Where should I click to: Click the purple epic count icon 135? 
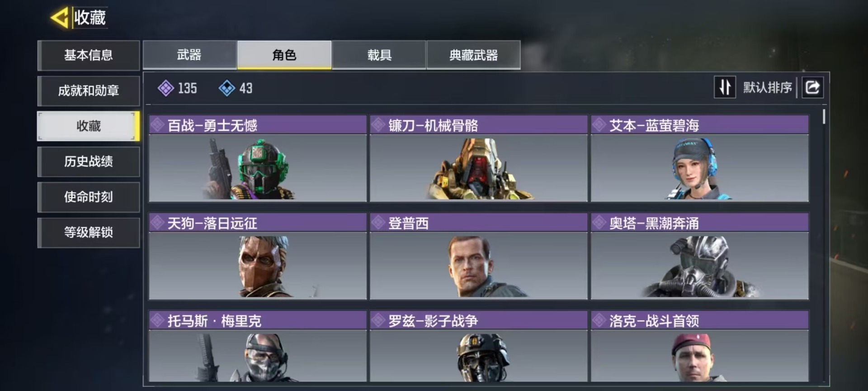(166, 88)
